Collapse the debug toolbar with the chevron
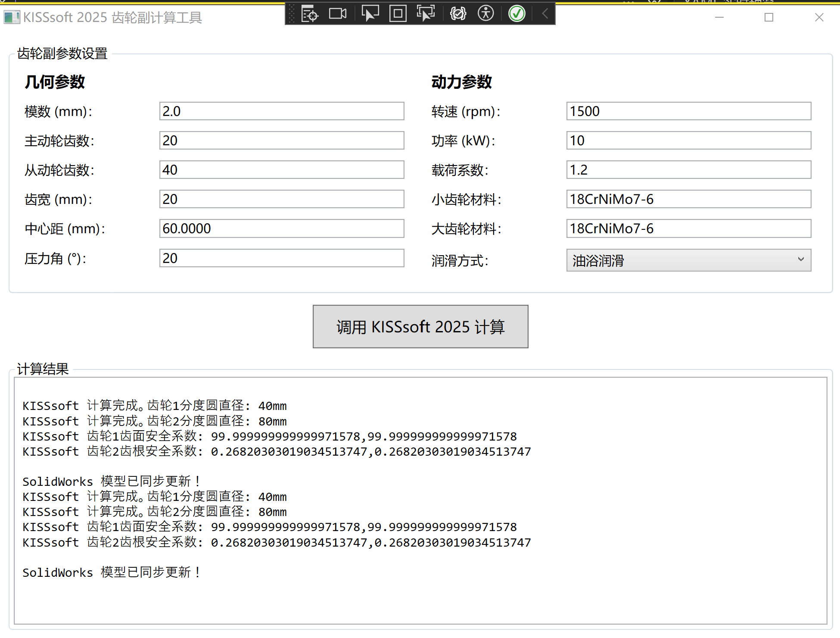The image size is (840, 638). tap(545, 14)
